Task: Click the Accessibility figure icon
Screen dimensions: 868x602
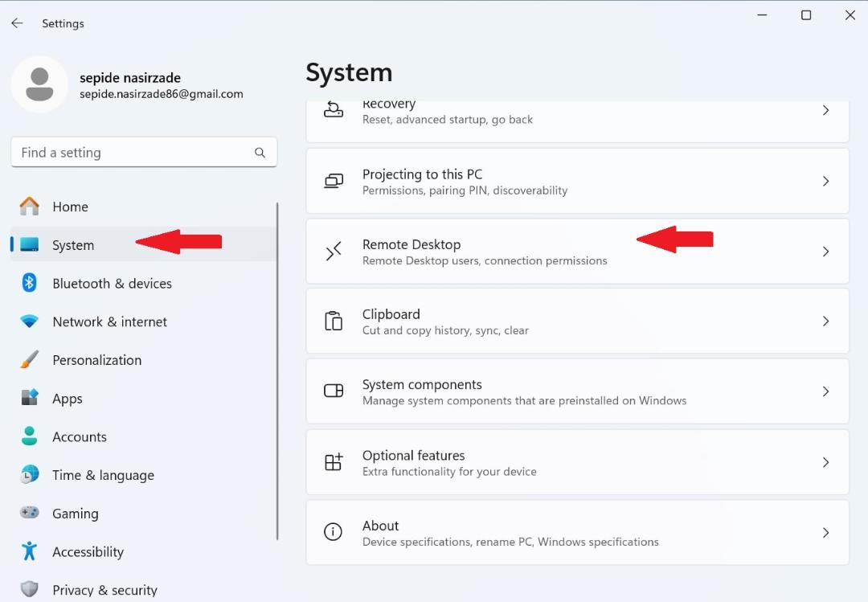Action: coord(30,551)
